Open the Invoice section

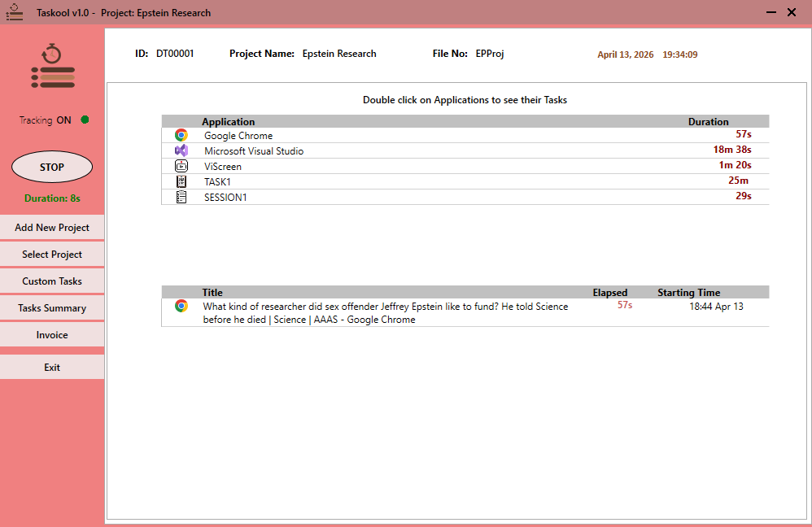pos(51,334)
